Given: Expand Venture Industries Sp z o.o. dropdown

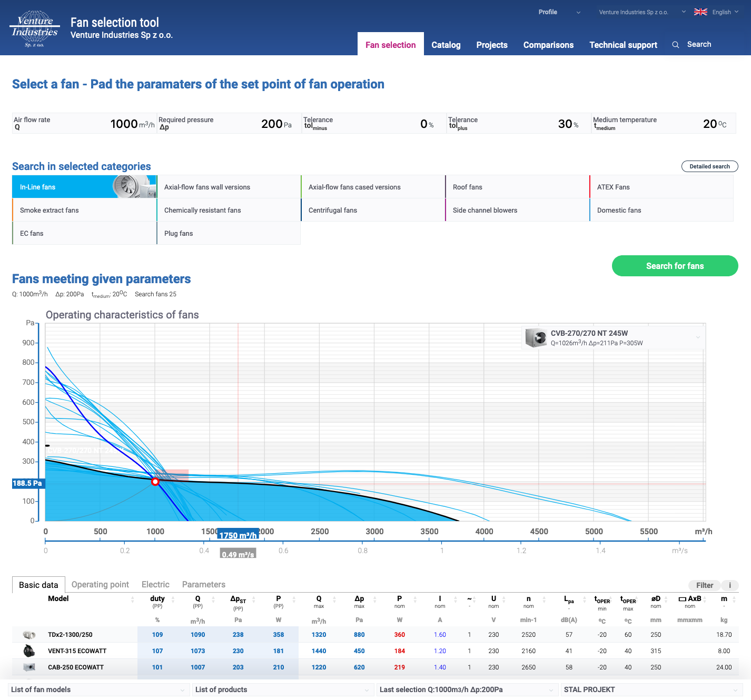Looking at the screenshot, I should point(643,12).
